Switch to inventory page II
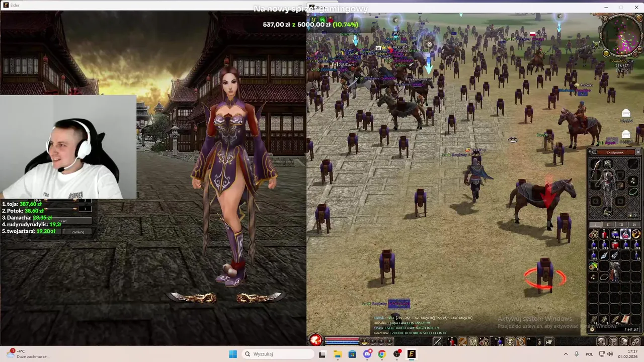644x362 pixels. (609, 225)
